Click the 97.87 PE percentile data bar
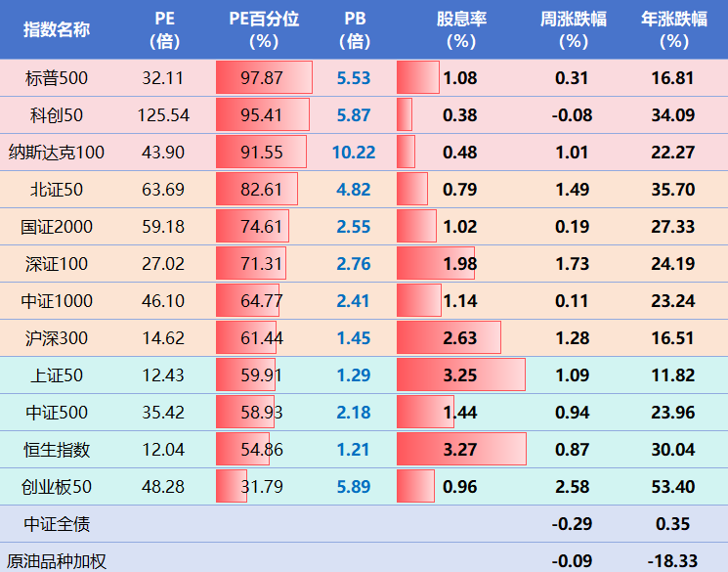 [263, 78]
